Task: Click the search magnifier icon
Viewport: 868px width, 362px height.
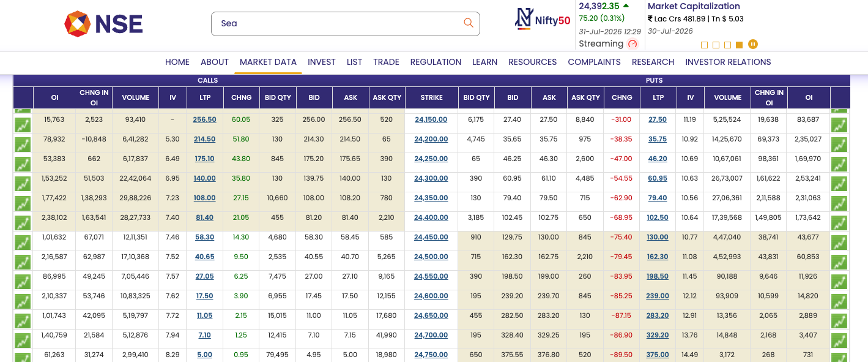Action: tap(469, 23)
